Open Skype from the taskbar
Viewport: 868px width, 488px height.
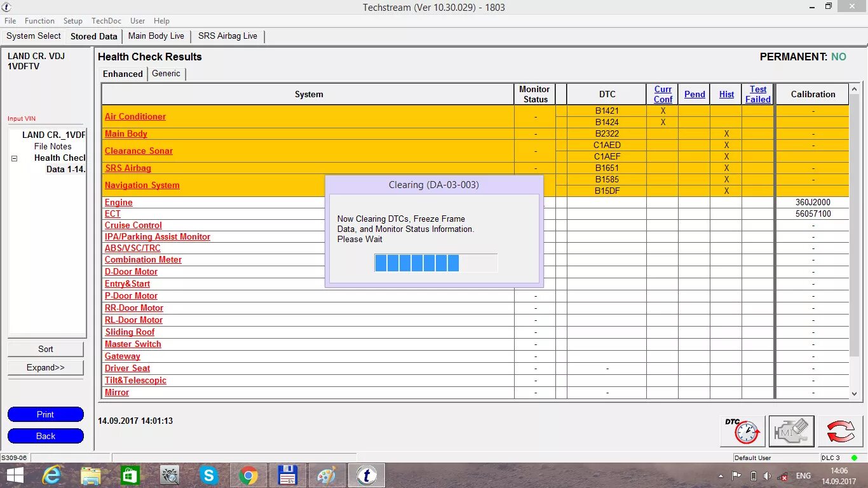[208, 475]
